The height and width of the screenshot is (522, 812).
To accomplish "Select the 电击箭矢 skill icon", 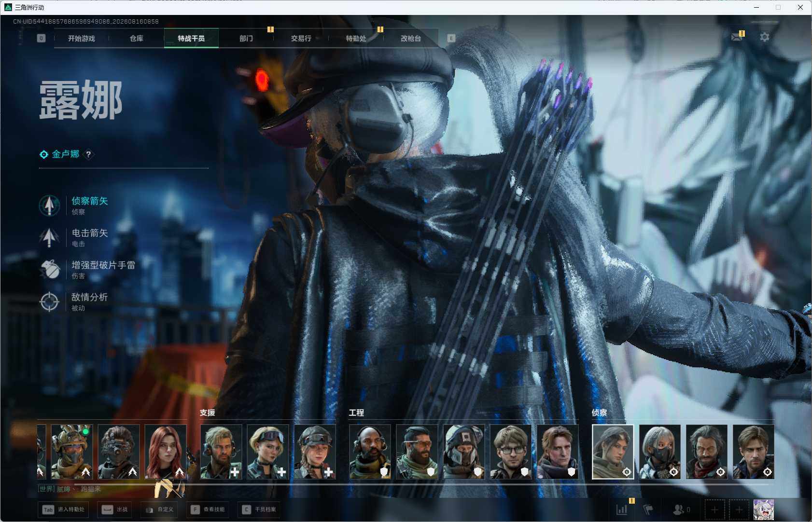I will [x=49, y=237].
